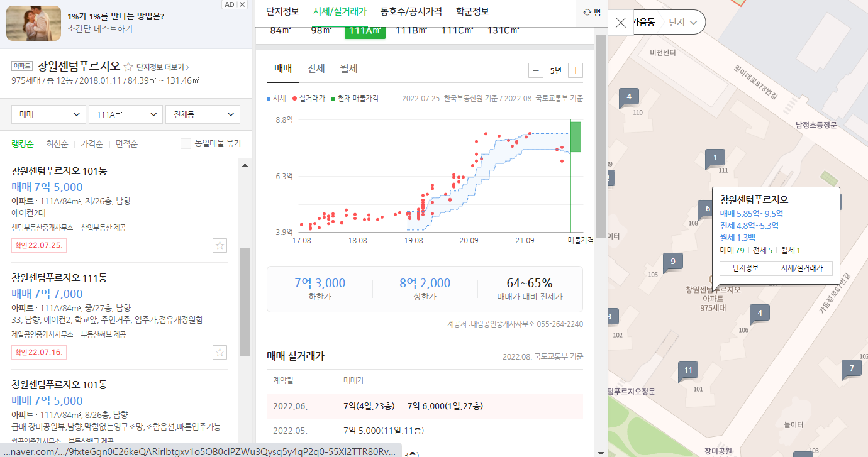Click the ad couple thumbnail image
Viewport: 868px width, 457px height.
coord(33,23)
